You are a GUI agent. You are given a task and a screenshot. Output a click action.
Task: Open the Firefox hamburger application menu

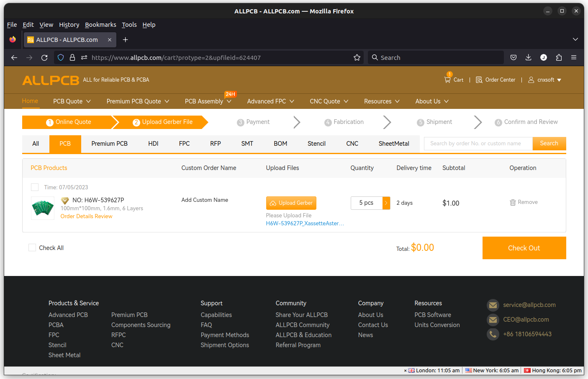pos(574,58)
